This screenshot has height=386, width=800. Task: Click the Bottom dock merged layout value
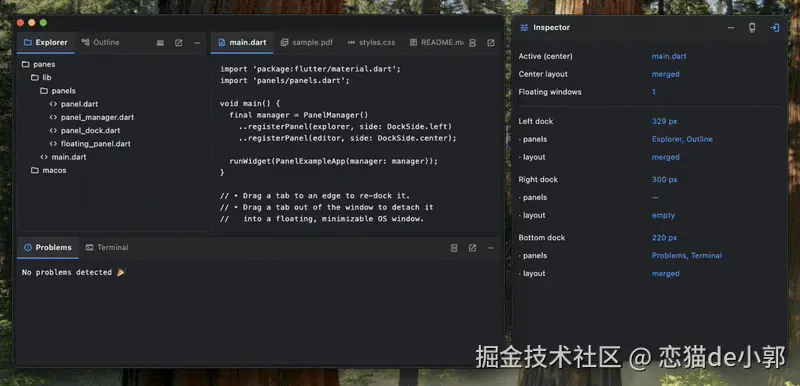pos(665,274)
